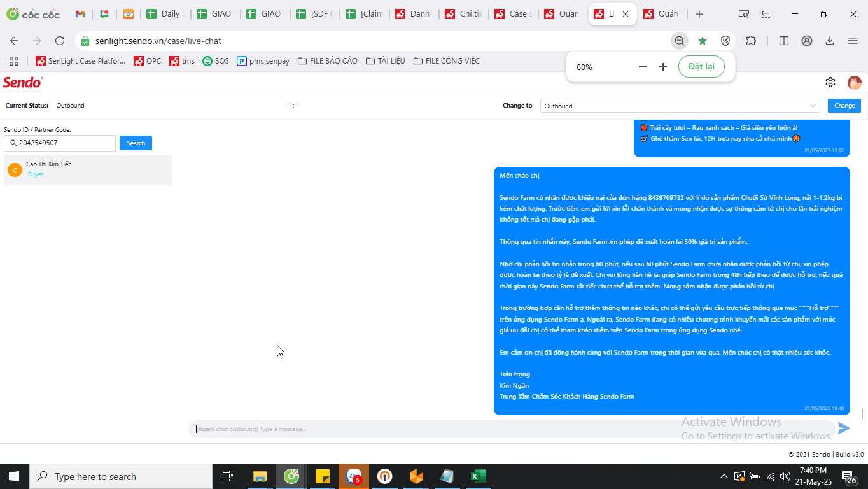Click the zoom magnifier icon in address bar
This screenshot has width=868, height=489.
tap(680, 41)
